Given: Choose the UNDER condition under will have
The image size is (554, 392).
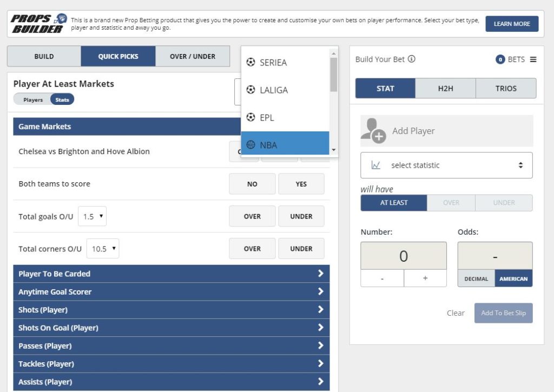Looking at the screenshot, I should [504, 203].
